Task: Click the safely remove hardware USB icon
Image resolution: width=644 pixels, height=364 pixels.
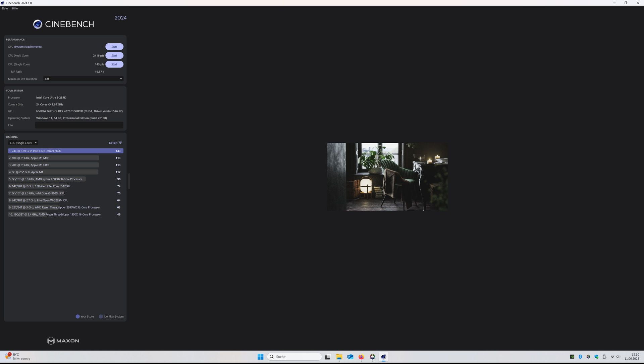Action: pos(604,357)
